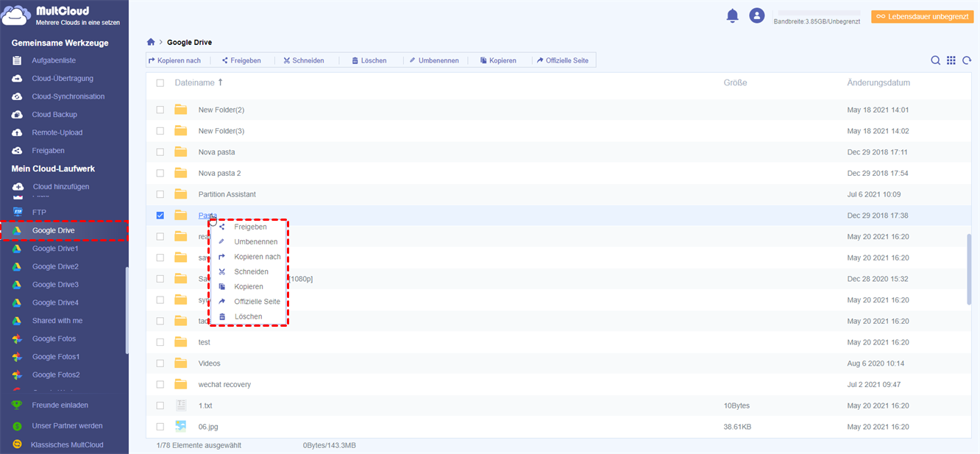Choose Kopieren nach in context menu
This screenshot has height=454, width=980.
point(249,257)
